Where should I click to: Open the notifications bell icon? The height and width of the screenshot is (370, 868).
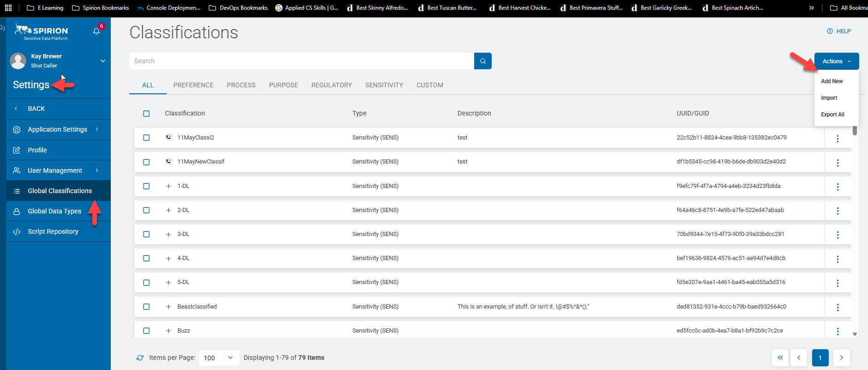(x=96, y=31)
